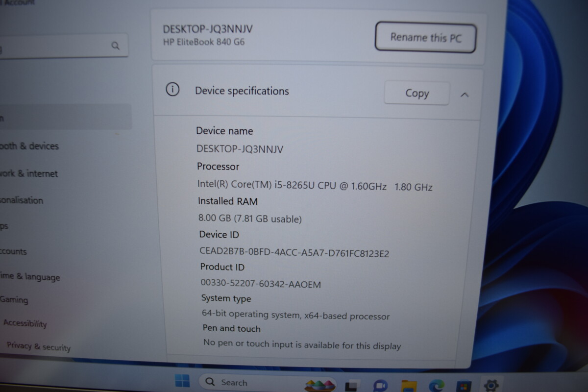Open File Explorer from the taskbar
588x392 pixels.
(409, 387)
